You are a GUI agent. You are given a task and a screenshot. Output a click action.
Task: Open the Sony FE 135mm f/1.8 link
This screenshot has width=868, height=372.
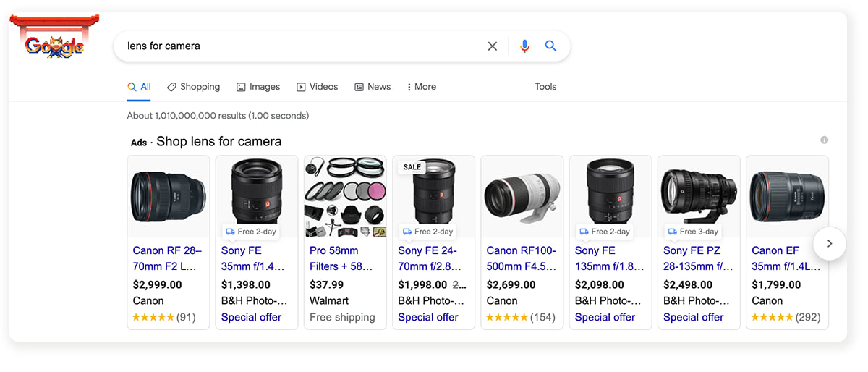(x=610, y=258)
